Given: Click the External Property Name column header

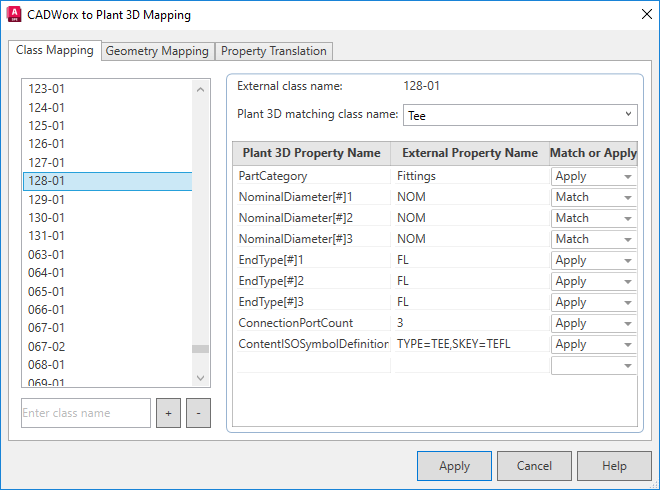Looking at the screenshot, I should click(x=469, y=153).
